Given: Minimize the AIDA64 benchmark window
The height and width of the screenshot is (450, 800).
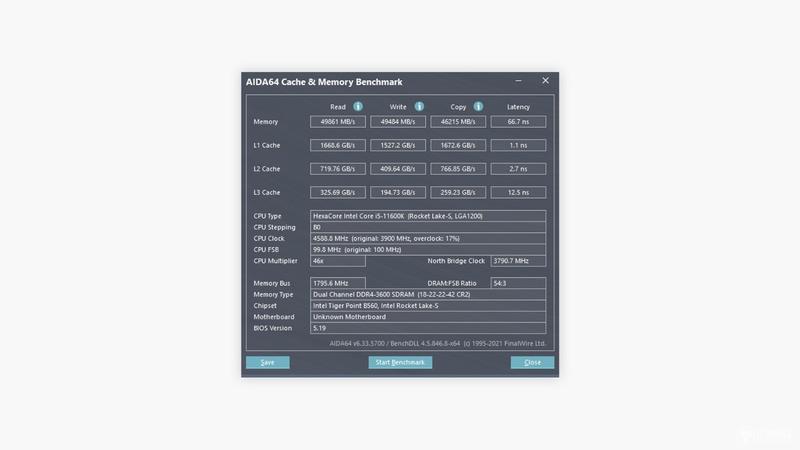Looking at the screenshot, I should [518, 81].
